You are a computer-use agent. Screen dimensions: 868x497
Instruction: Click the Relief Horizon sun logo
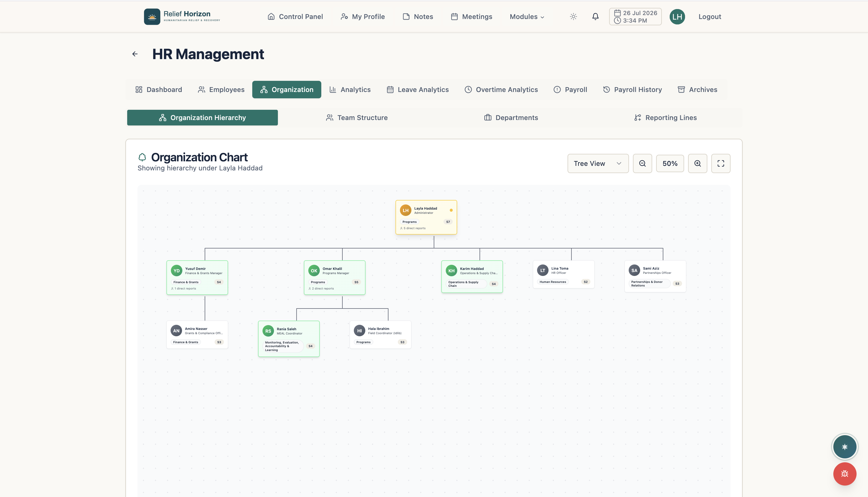(152, 17)
